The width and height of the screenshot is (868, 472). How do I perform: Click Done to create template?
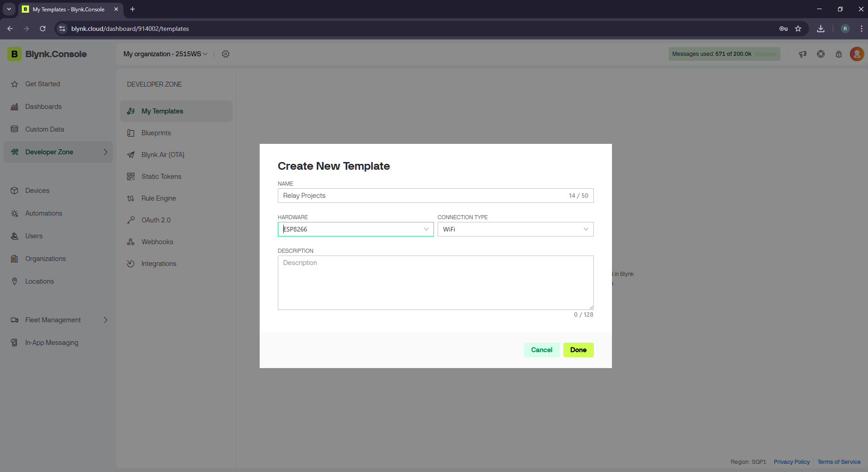pos(578,350)
